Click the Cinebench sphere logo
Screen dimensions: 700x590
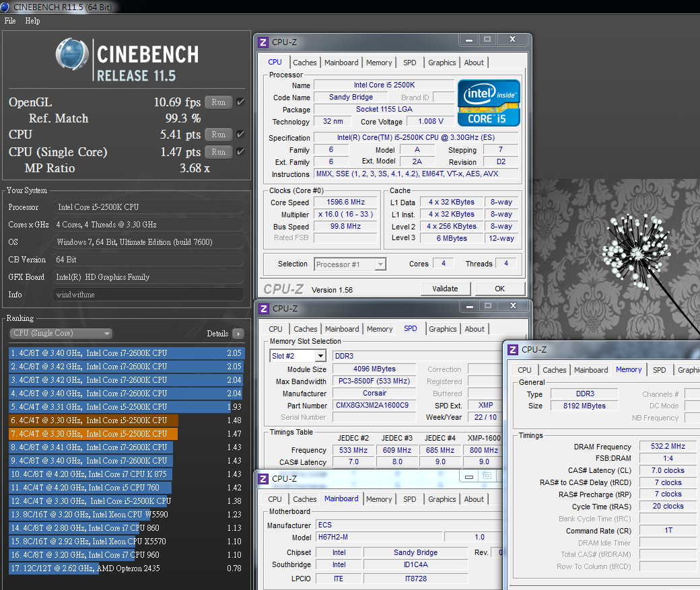(x=71, y=55)
